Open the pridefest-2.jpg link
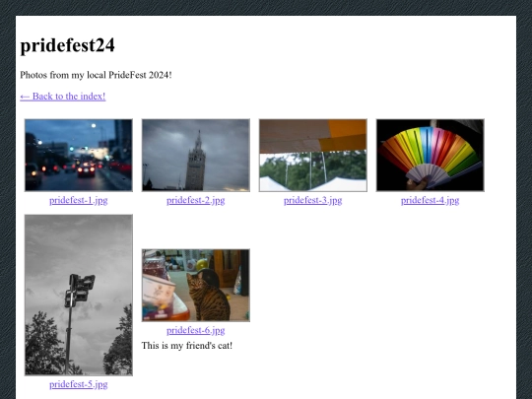 (x=196, y=200)
